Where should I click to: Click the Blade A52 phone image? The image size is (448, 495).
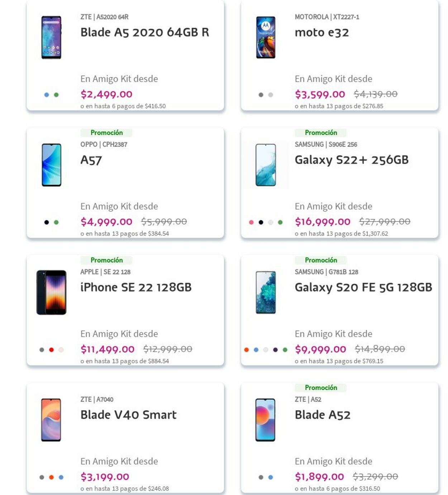pyautogui.click(x=266, y=420)
